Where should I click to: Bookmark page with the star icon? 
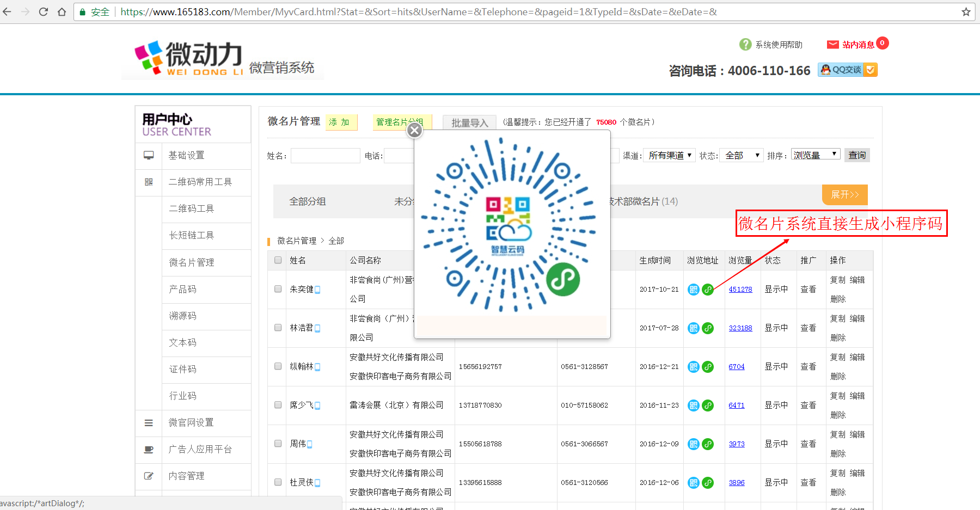[966, 12]
